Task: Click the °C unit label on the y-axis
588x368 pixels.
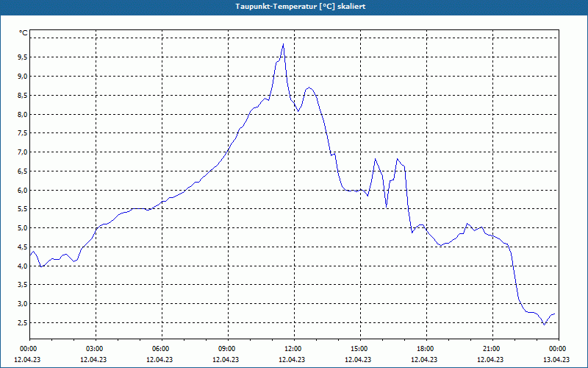Action: pos(24,33)
